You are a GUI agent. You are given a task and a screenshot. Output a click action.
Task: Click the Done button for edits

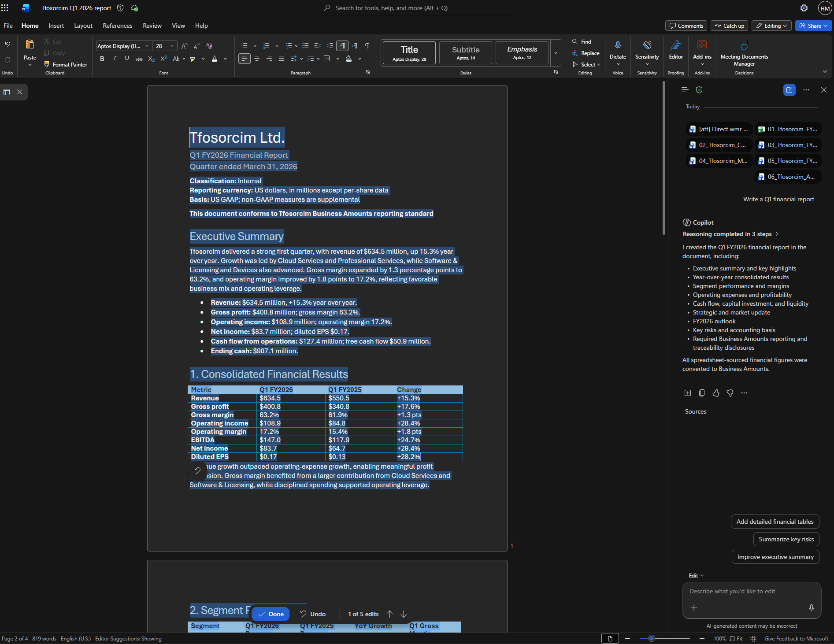[271, 614]
